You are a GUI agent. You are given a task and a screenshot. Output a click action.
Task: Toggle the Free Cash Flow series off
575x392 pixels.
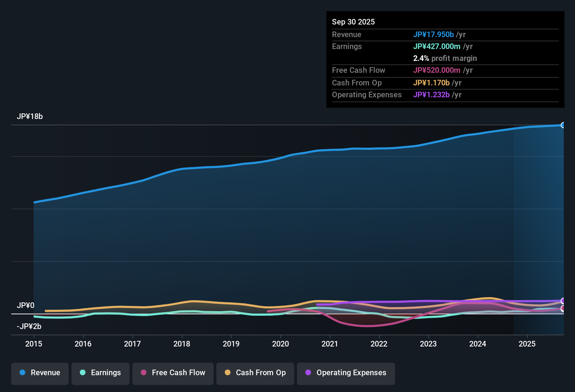(173, 373)
